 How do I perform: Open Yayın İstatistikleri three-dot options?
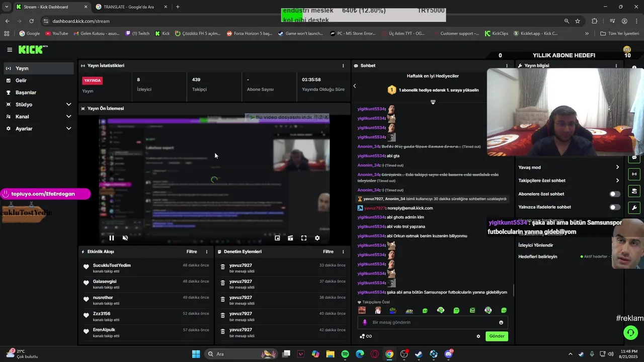pyautogui.click(x=343, y=66)
